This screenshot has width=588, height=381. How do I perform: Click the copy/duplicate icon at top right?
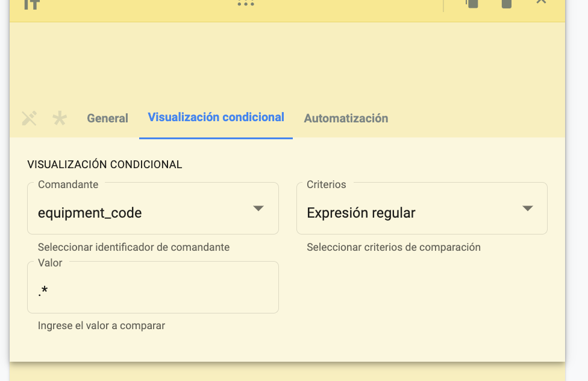472,4
